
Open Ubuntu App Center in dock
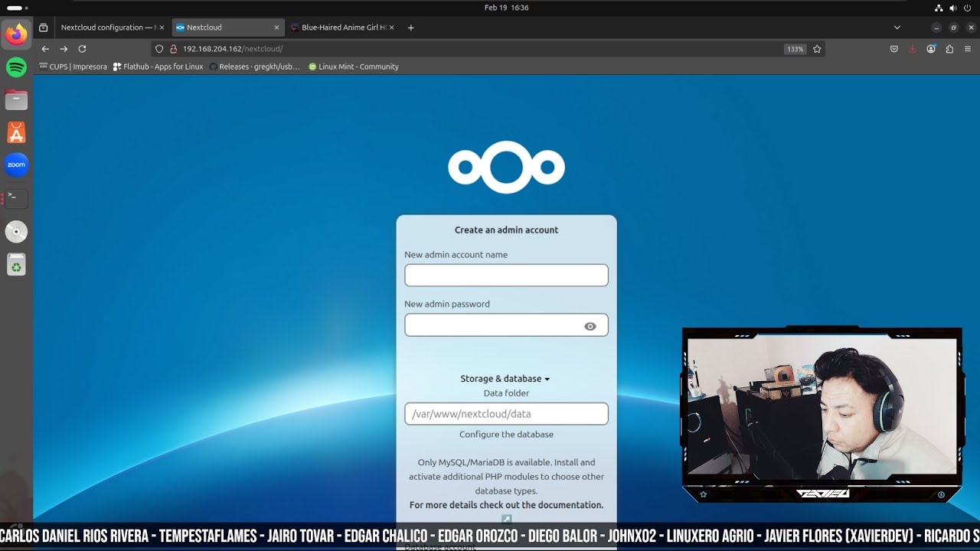[x=16, y=132]
